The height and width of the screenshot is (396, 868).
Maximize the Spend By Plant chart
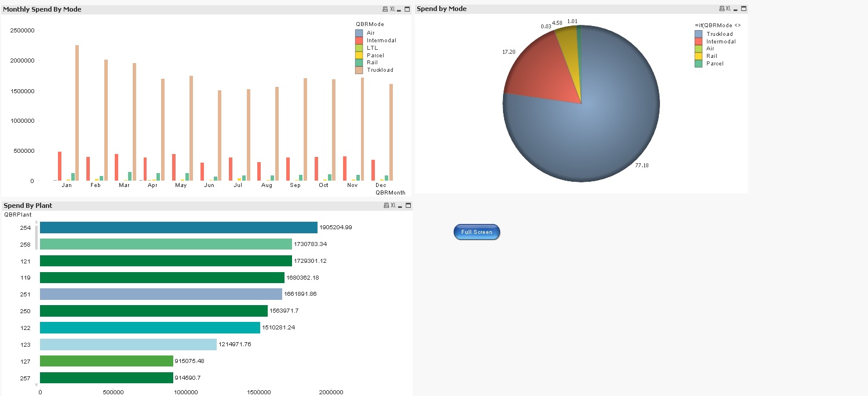point(407,206)
